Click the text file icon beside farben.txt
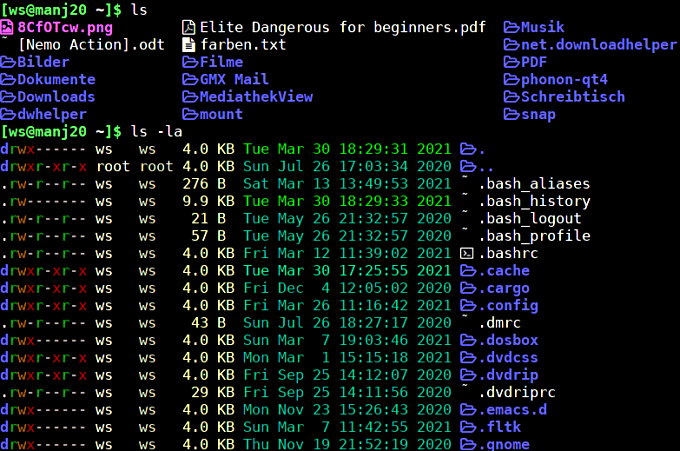680x451 pixels. point(189,45)
